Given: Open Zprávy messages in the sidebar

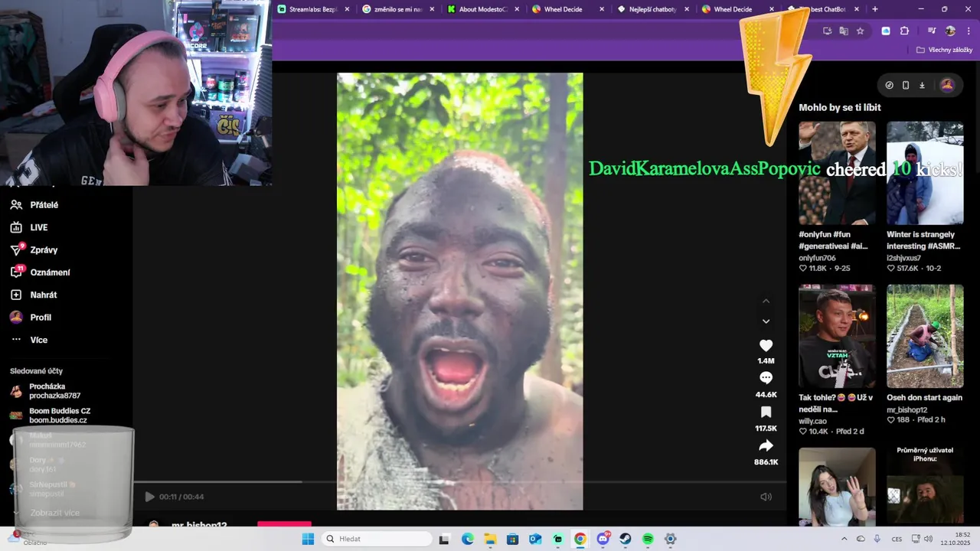Looking at the screenshot, I should (34, 250).
